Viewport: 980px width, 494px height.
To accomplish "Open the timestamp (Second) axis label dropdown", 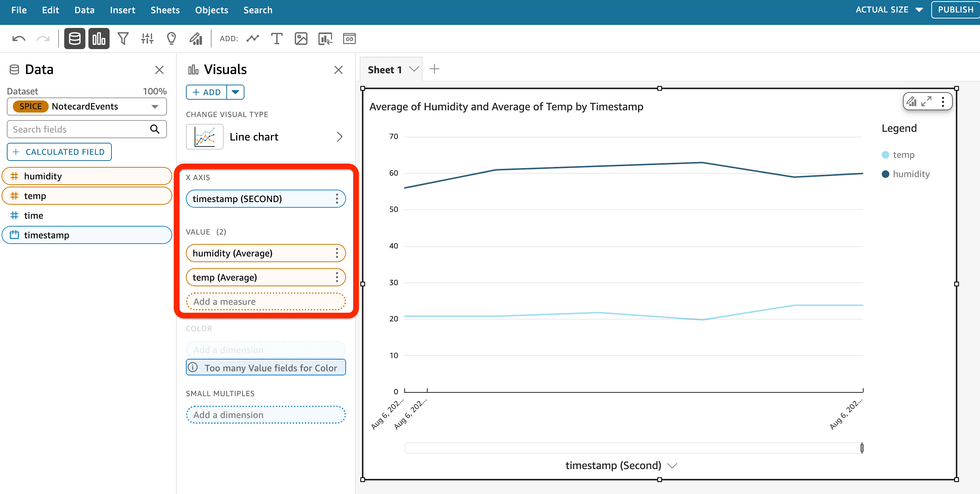I will point(672,466).
